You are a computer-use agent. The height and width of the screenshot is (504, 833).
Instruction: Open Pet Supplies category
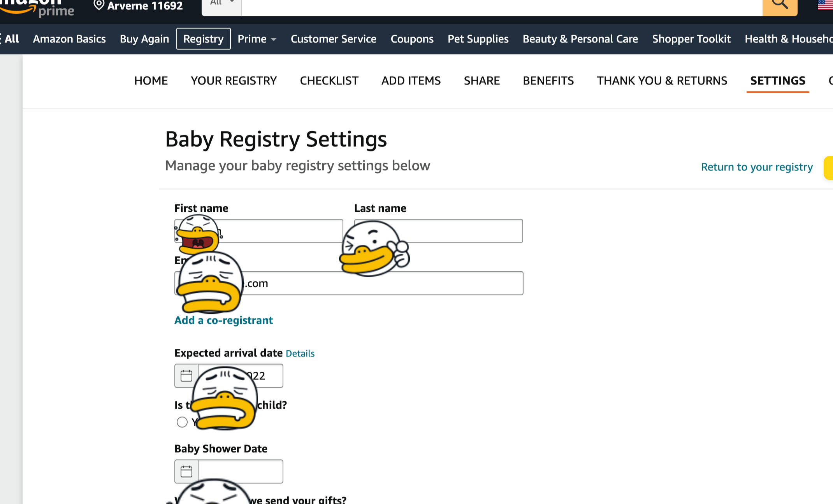478,39
